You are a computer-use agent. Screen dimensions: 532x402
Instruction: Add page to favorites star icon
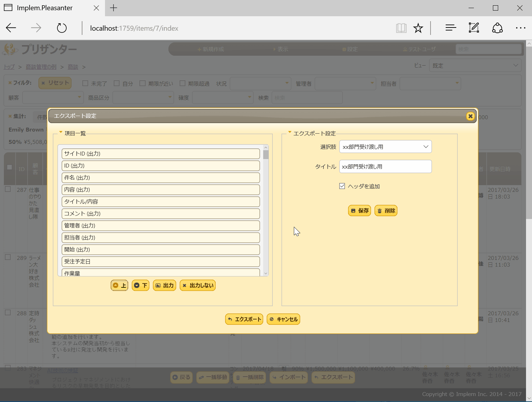click(x=418, y=28)
